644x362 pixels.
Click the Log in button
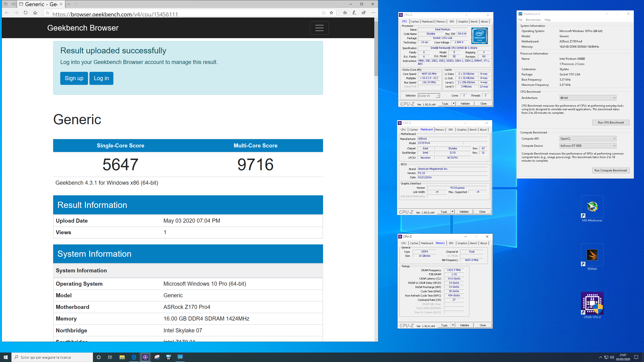pos(101,78)
